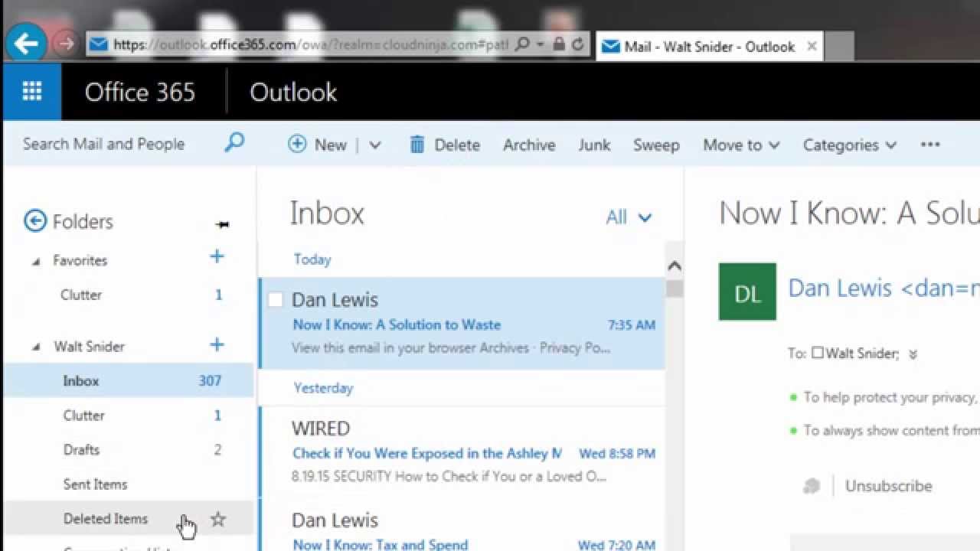980x551 pixels.
Task: Pin the folder pane with the pin icon
Action: tap(222, 224)
